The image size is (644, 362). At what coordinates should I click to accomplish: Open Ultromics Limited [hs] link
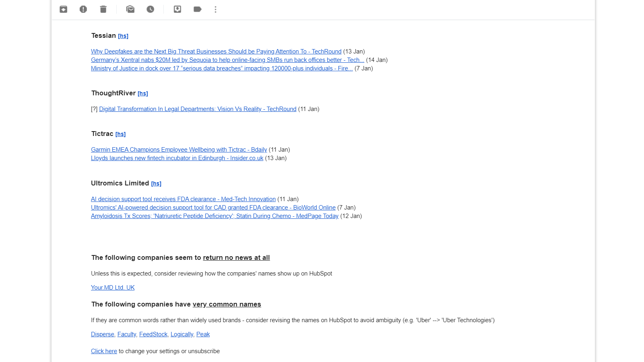(x=156, y=184)
